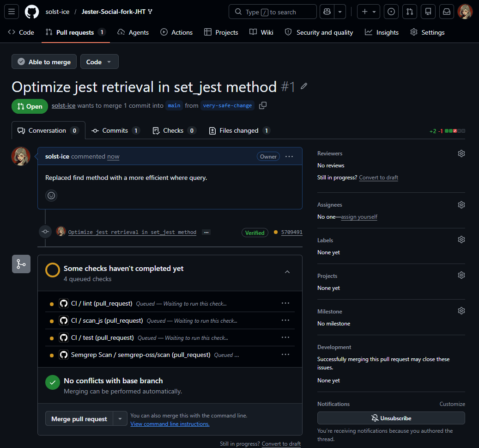479x448 pixels.
Task: Open Security and quality tab
Action: (319, 32)
